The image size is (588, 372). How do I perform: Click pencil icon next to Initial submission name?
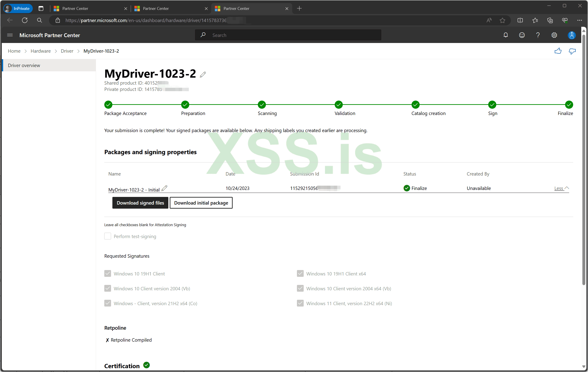point(164,188)
